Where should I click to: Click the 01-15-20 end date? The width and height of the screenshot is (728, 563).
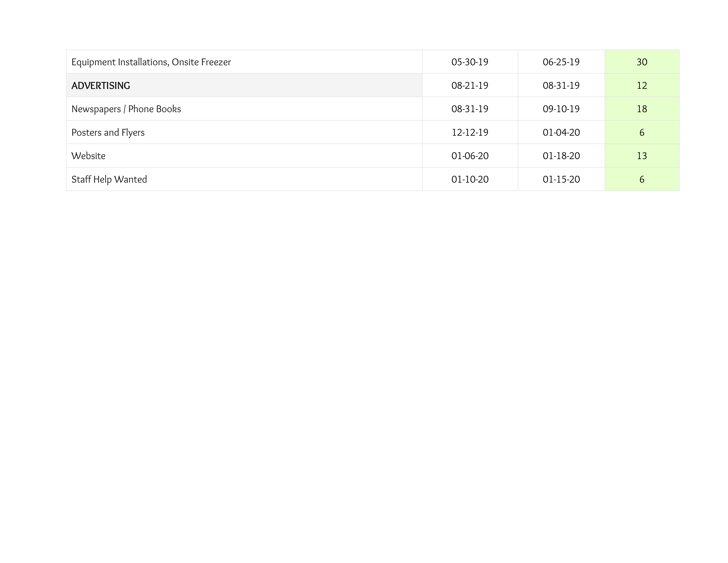pyautogui.click(x=561, y=179)
